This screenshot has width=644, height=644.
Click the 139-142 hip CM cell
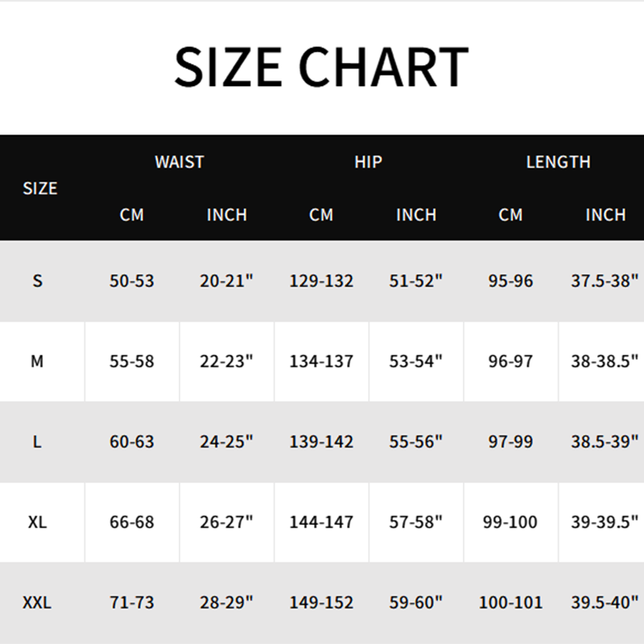(x=321, y=442)
